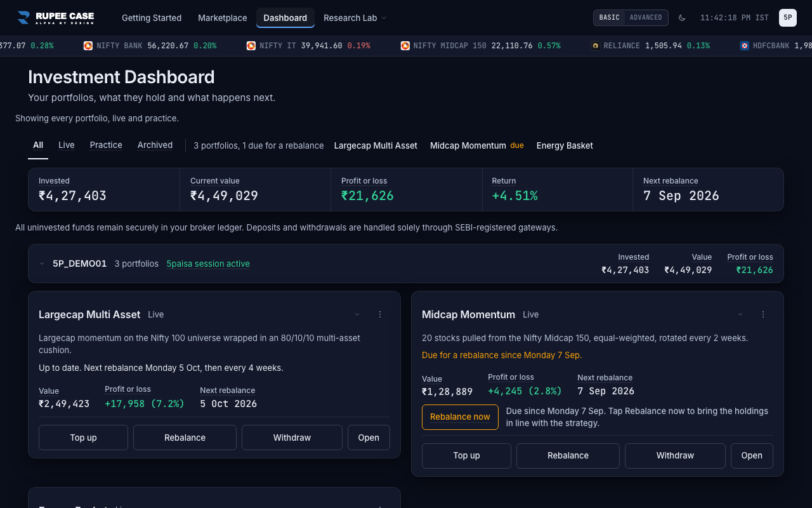Jump to Midcap Momentum due quick link
812x508 pixels.
click(x=477, y=145)
